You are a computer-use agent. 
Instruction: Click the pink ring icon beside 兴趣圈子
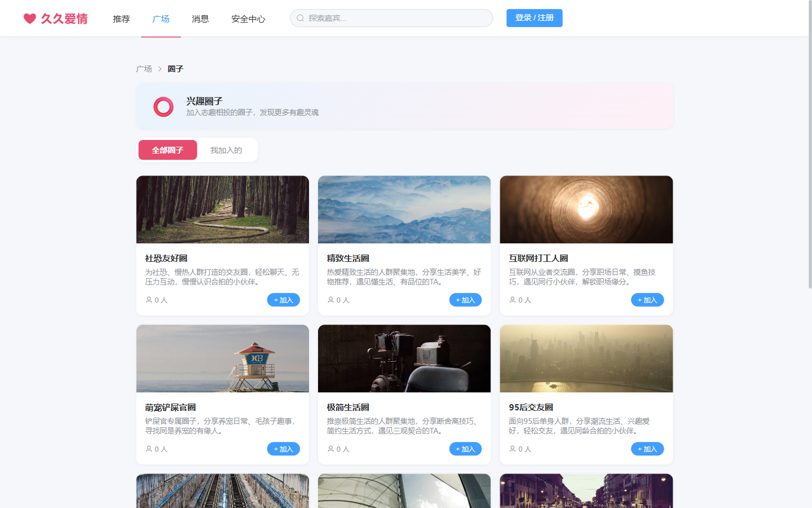pyautogui.click(x=164, y=107)
